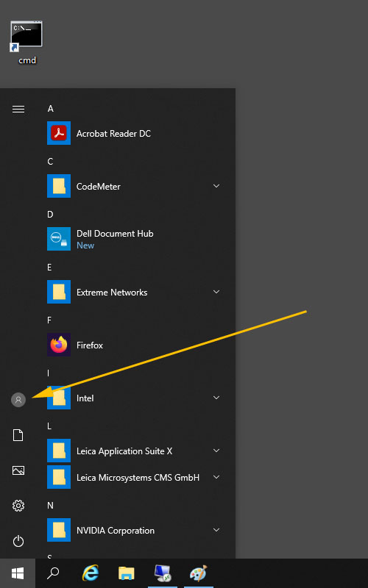This screenshot has width=368, height=588.
Task: Open the Documents sidebar icon
Action: (18, 435)
